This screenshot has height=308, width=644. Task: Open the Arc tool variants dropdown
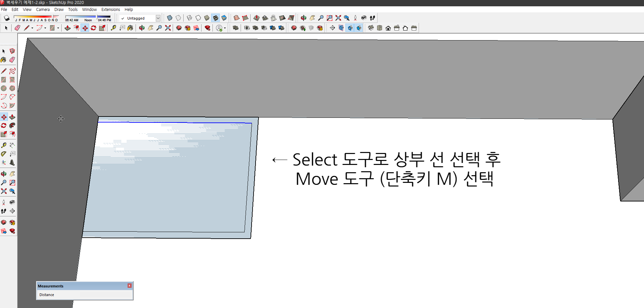pos(45,28)
